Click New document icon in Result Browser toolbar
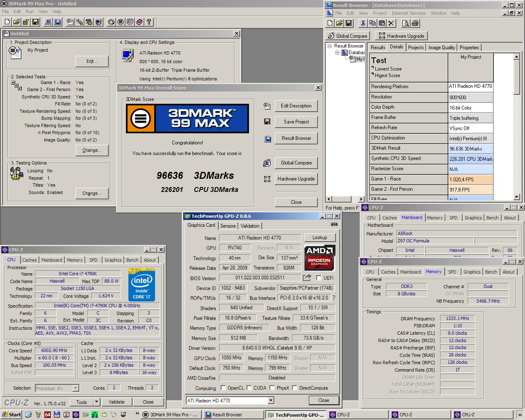 330,23
